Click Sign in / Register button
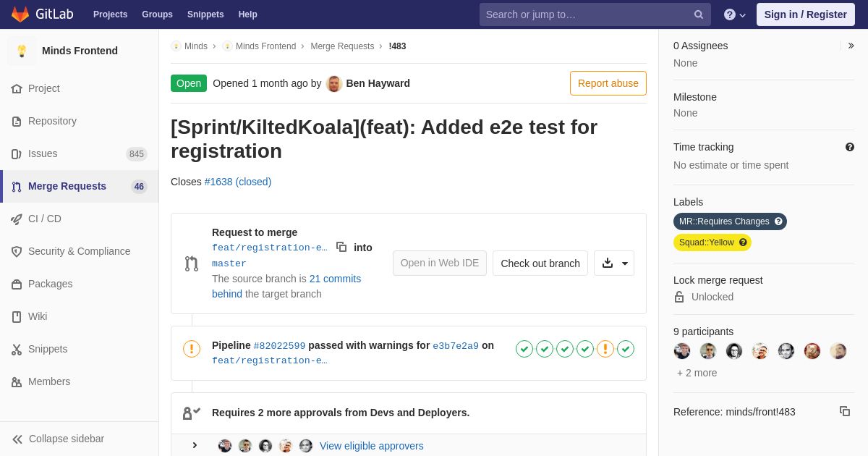The width and height of the screenshot is (868, 456). coord(806,14)
